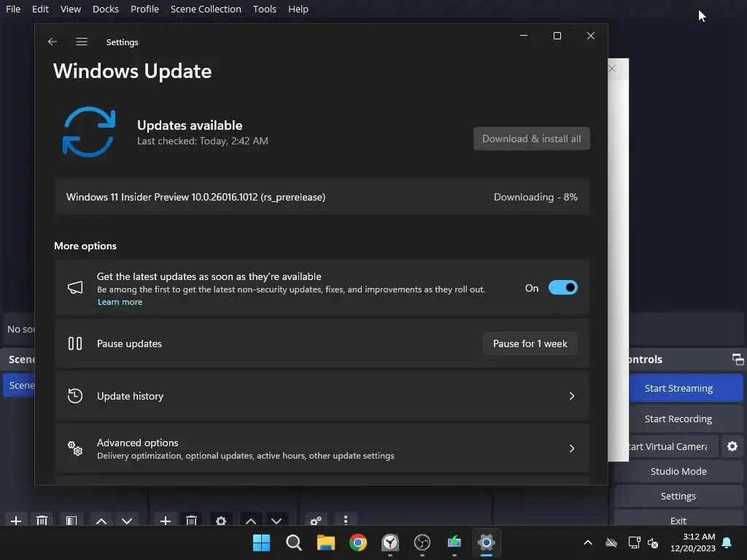Close the white window behind Settings

click(x=612, y=69)
